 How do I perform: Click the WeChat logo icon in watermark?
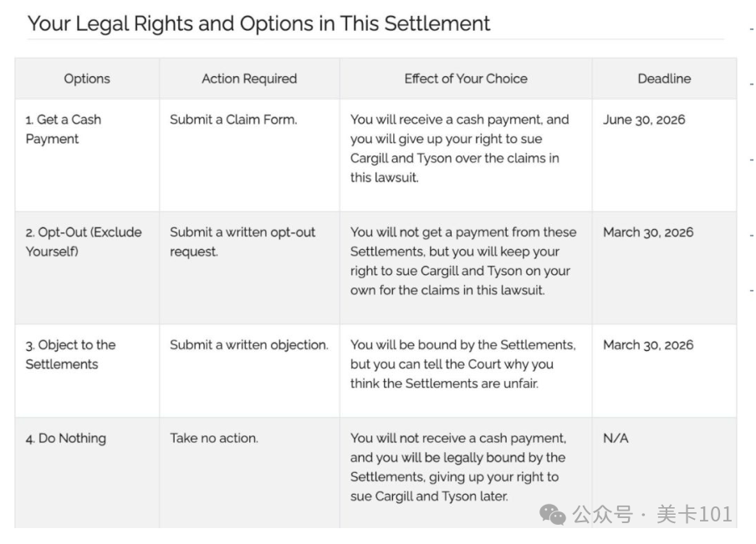coord(553,514)
